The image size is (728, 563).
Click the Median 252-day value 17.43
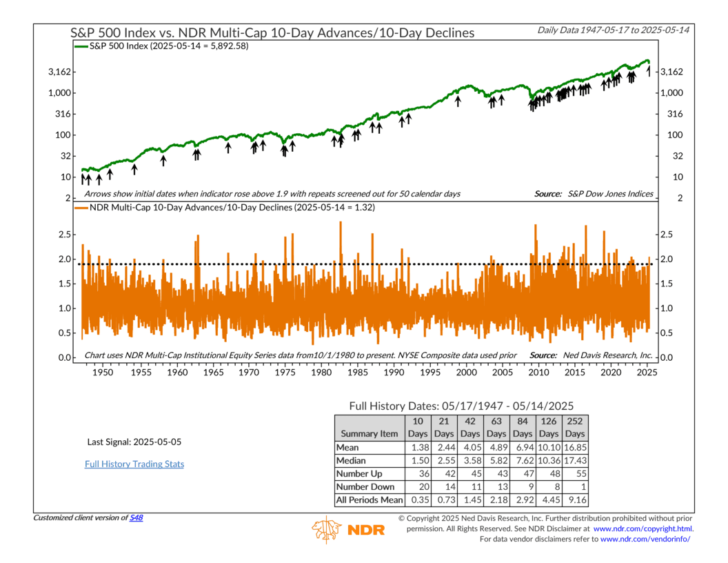574,460
